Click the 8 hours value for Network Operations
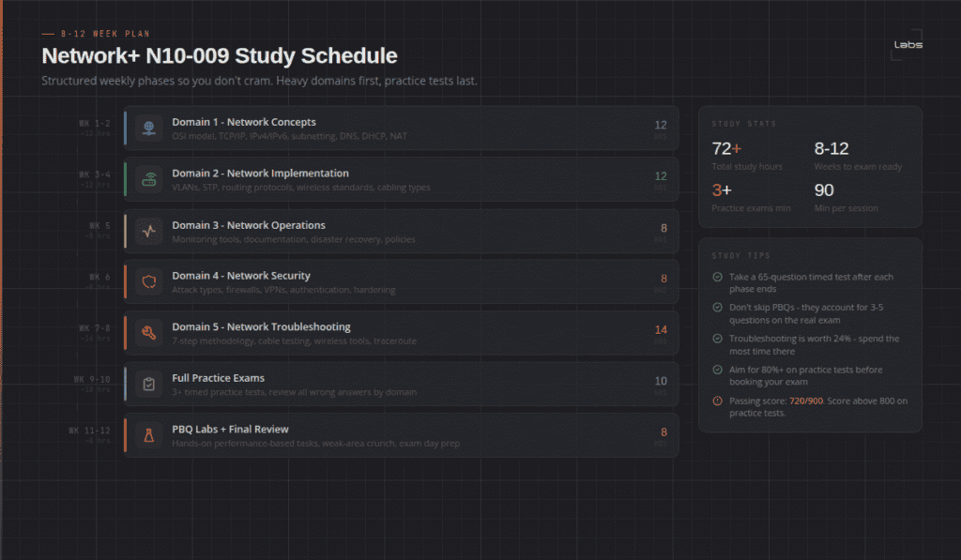 664,228
